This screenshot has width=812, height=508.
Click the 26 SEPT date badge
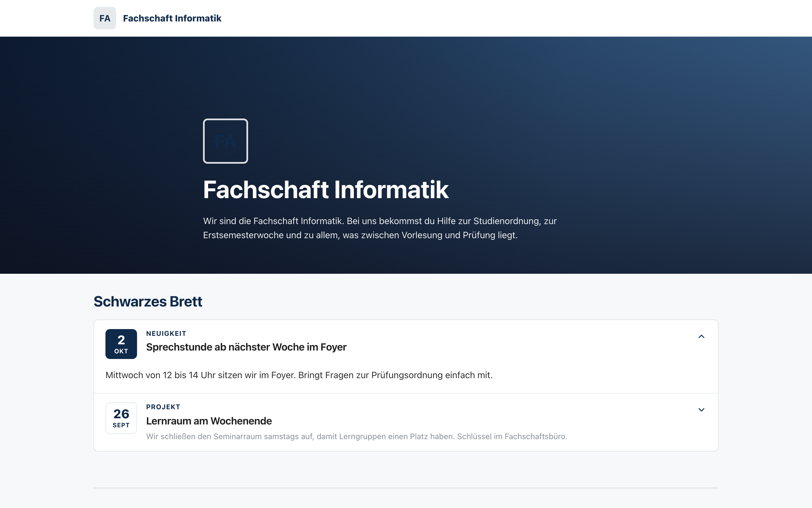(x=121, y=418)
